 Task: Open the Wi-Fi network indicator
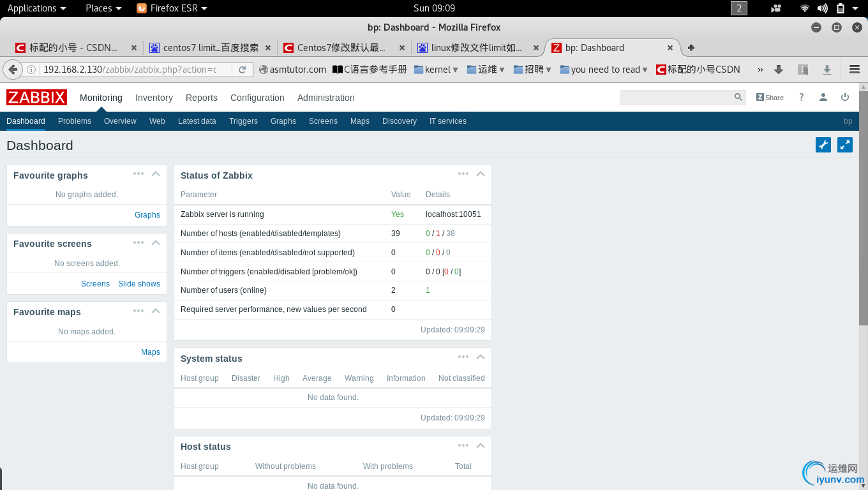pyautogui.click(x=805, y=8)
